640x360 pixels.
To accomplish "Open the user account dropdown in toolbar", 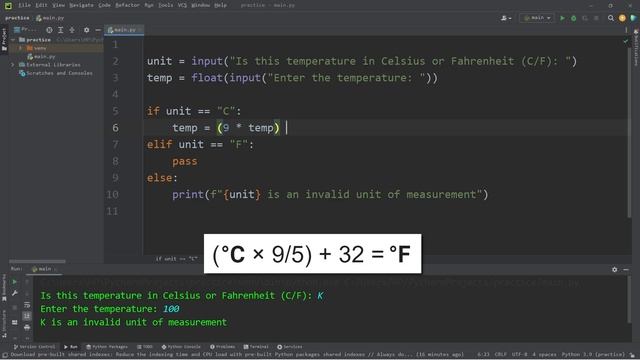I will (506, 18).
